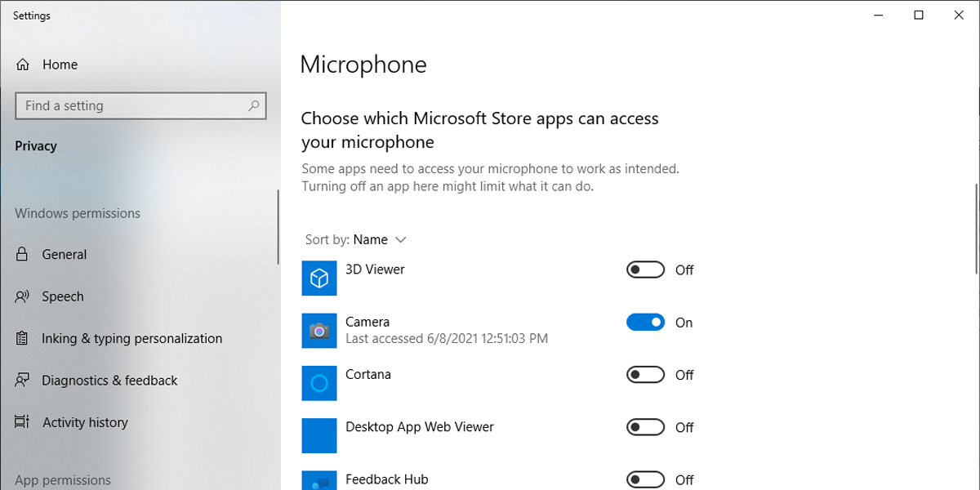Click inside Find a setting field
Viewport: 980px width, 490px height.
coord(131,106)
